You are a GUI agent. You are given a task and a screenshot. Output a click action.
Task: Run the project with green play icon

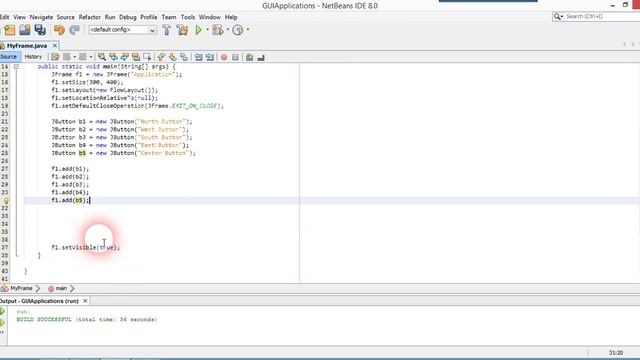198,30
